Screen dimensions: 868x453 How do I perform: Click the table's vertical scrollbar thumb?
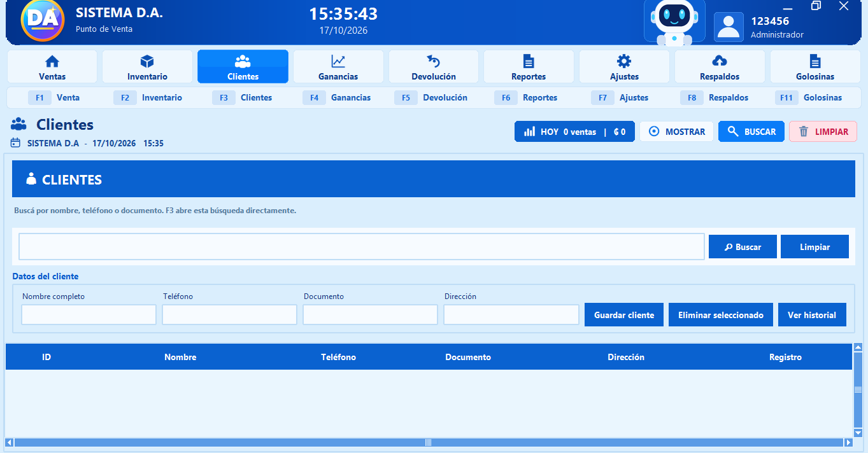[x=858, y=389]
